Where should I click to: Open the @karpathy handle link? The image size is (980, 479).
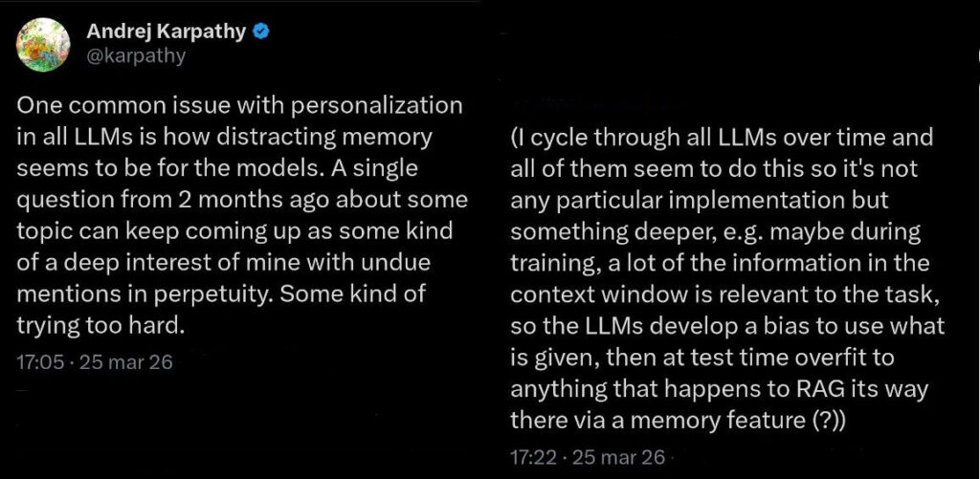point(136,55)
